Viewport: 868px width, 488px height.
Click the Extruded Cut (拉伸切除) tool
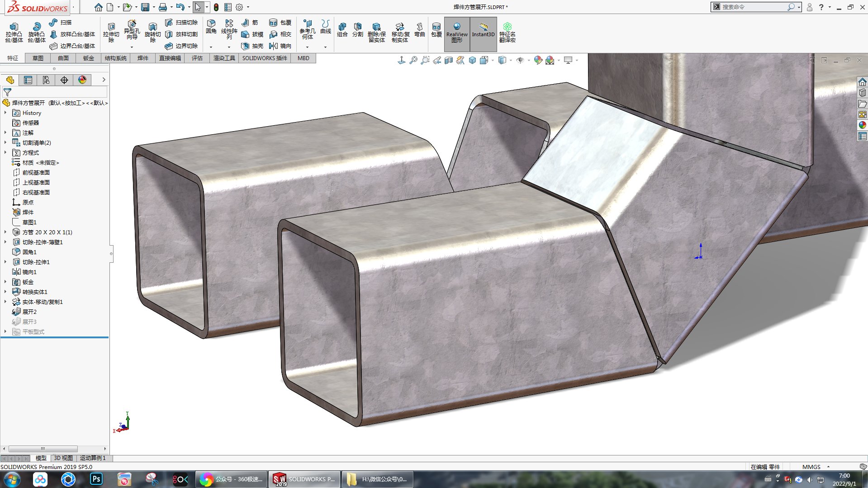pyautogui.click(x=111, y=32)
